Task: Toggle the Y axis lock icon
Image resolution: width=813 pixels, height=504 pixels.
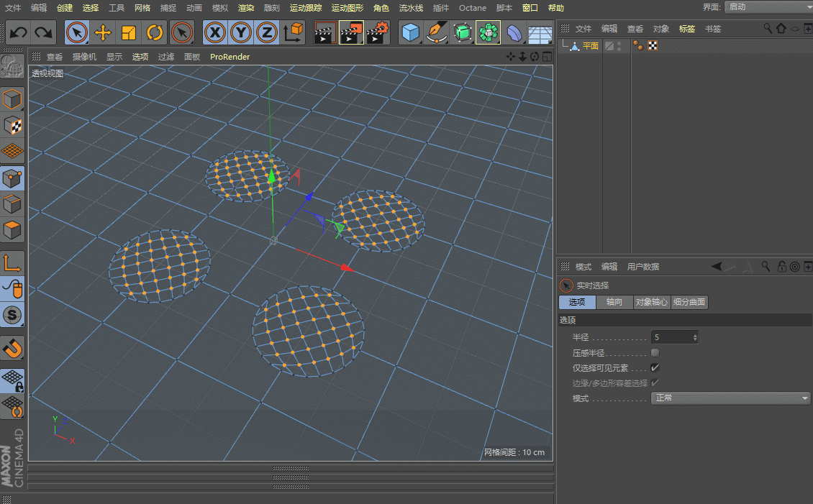Action: click(240, 32)
